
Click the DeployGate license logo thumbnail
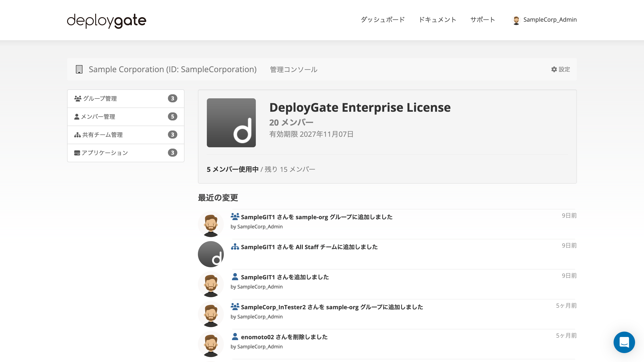point(231,123)
